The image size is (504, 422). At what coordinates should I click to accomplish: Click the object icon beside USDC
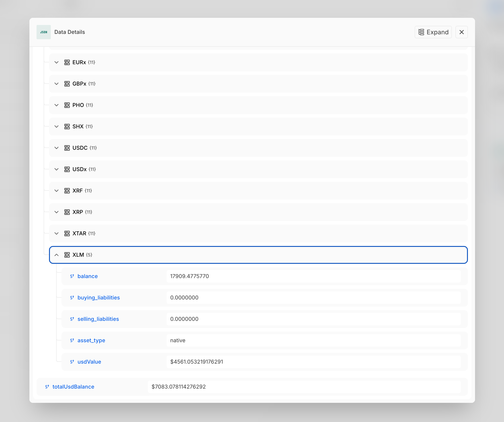coord(67,148)
